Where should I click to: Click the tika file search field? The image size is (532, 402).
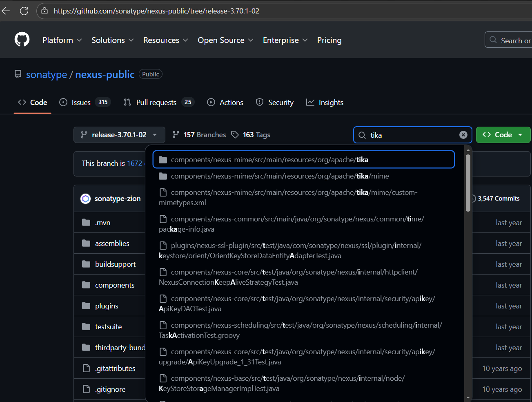point(412,135)
